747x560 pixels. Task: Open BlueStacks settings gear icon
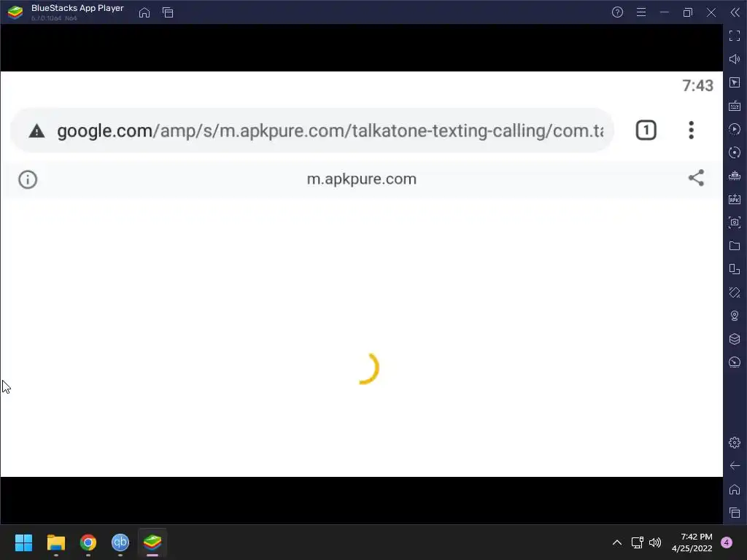pyautogui.click(x=735, y=443)
